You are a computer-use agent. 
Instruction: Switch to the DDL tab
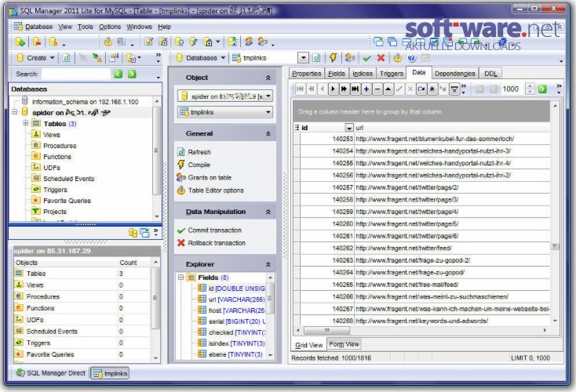(x=490, y=74)
